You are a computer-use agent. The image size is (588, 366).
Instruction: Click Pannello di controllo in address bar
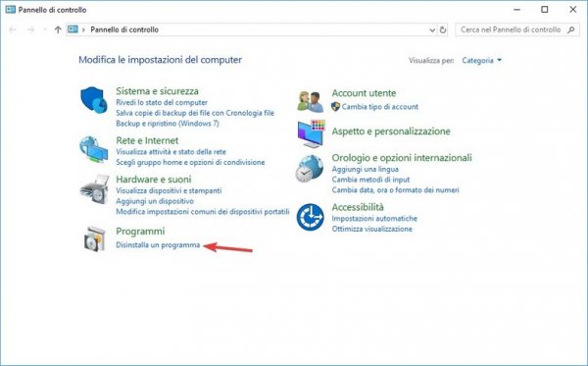[124, 29]
